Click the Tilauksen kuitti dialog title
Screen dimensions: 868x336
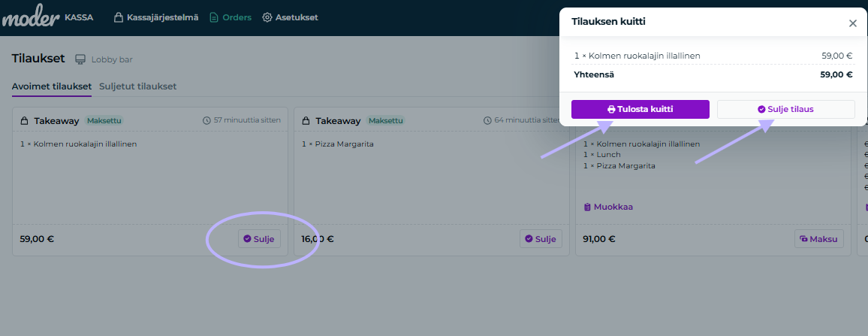pos(608,23)
